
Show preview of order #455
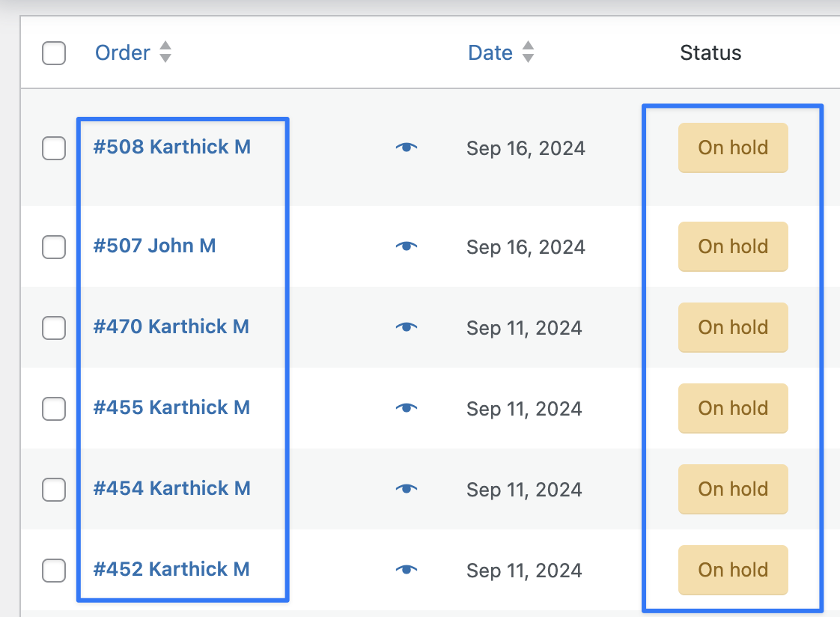(x=406, y=407)
